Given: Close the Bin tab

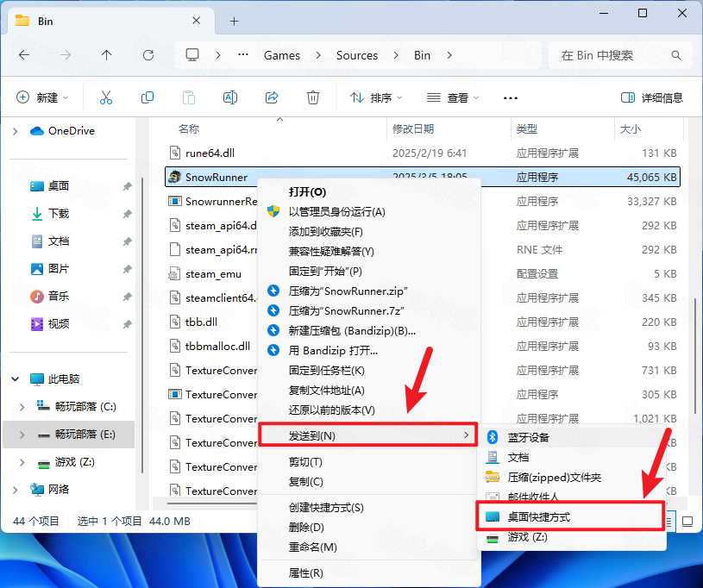Looking at the screenshot, I should point(196,21).
